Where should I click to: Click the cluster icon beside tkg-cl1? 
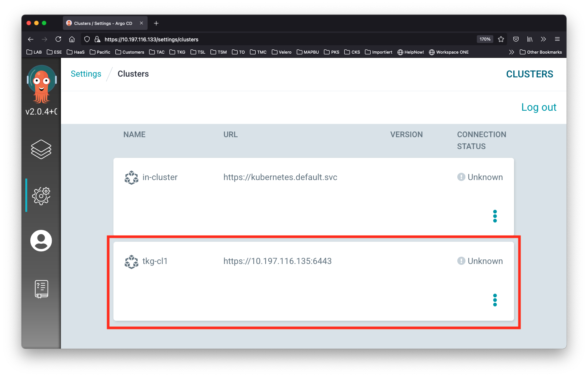[x=131, y=261]
